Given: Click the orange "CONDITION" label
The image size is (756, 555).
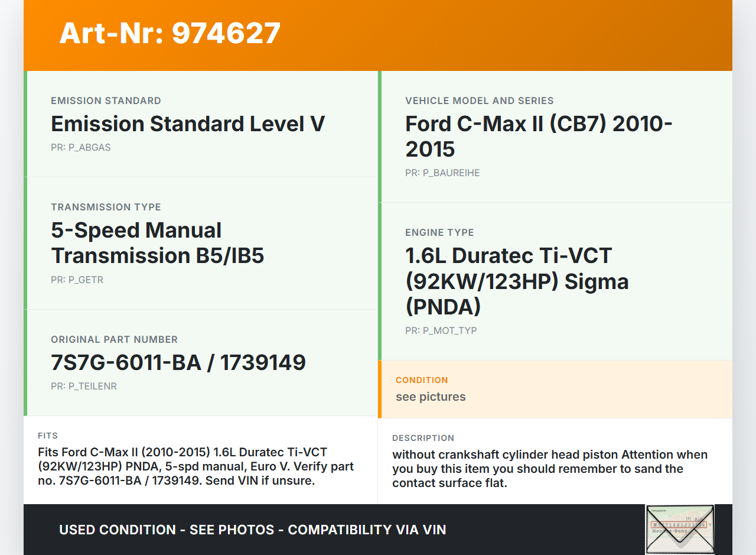Looking at the screenshot, I should click(422, 380).
